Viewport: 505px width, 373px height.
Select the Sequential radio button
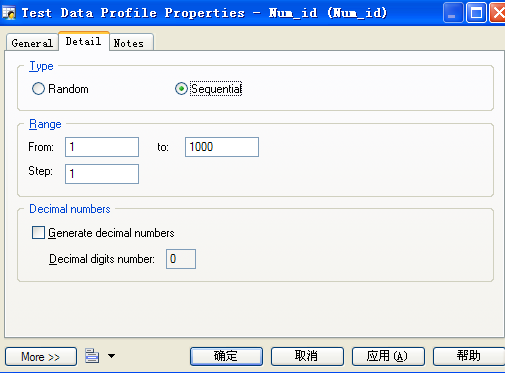coord(181,89)
